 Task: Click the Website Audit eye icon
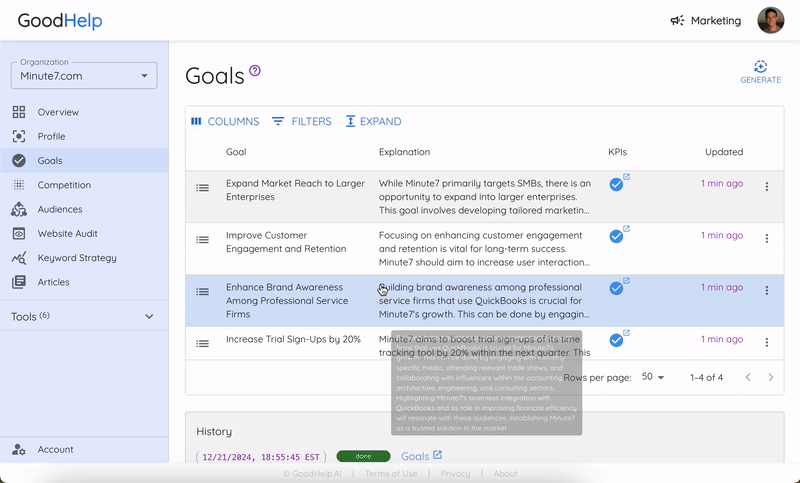point(19,234)
